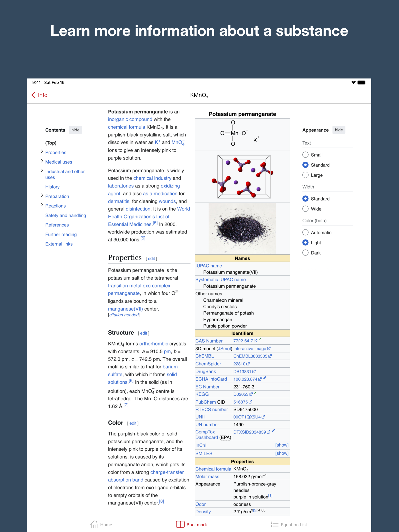The image size is (399, 532).
Task: Click edit next to Properties heading
Action: (x=151, y=259)
